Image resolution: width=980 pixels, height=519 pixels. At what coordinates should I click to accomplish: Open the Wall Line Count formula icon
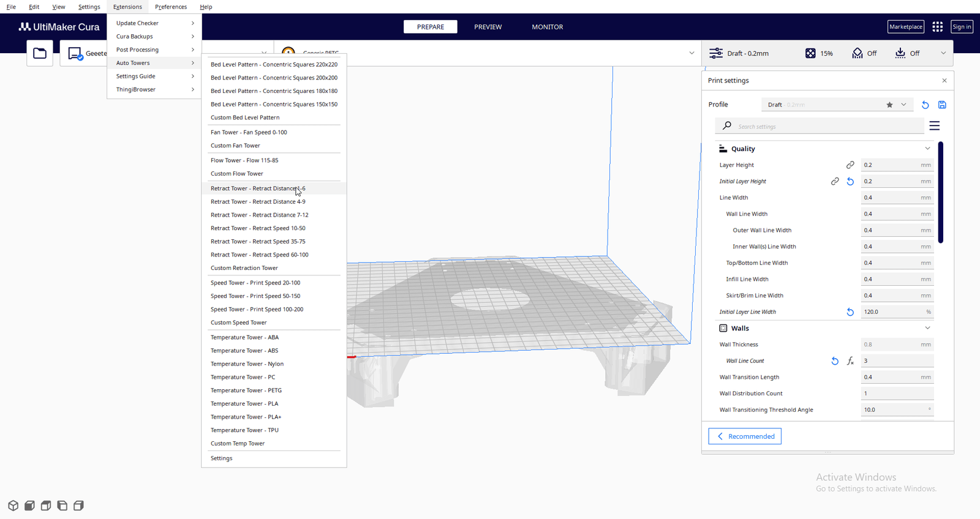(x=850, y=361)
